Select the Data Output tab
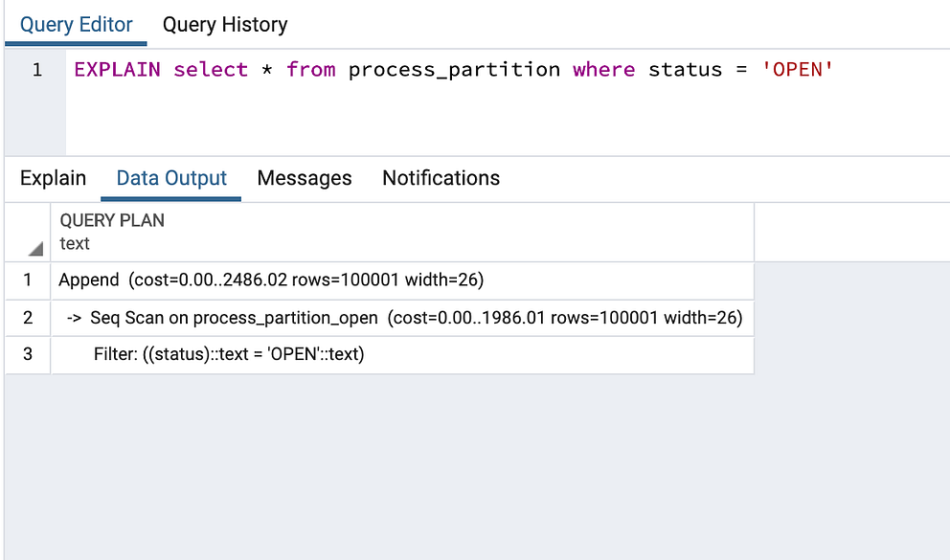This screenshot has height=560, width=950. tap(170, 178)
